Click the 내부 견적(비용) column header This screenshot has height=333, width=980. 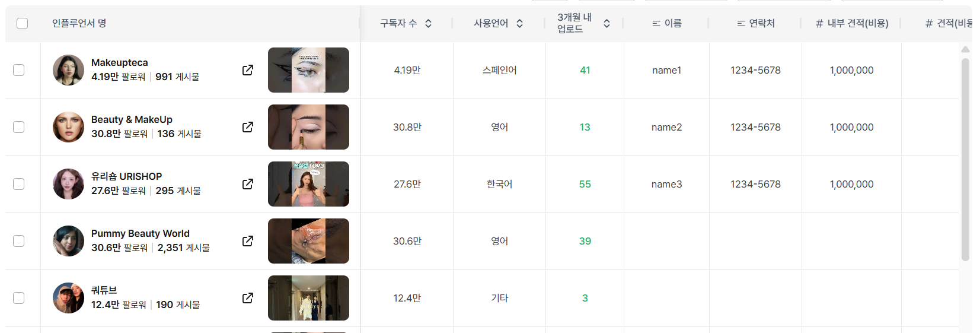pos(851,23)
